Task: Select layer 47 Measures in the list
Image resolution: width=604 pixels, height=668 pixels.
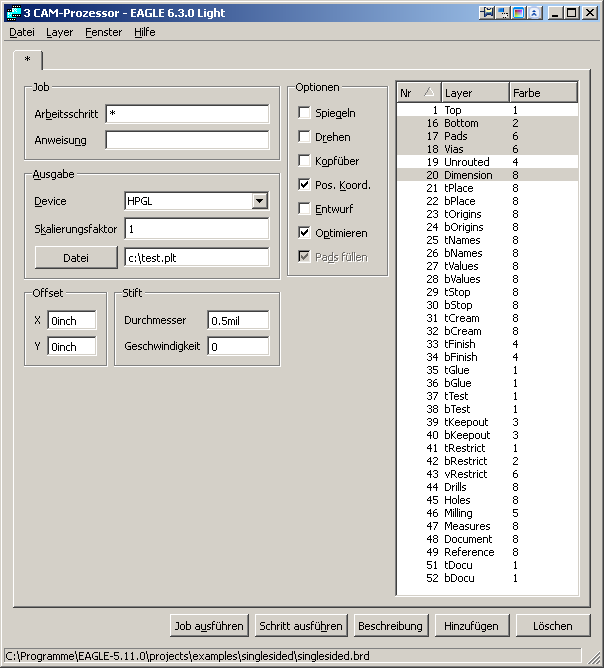Action: (487, 526)
